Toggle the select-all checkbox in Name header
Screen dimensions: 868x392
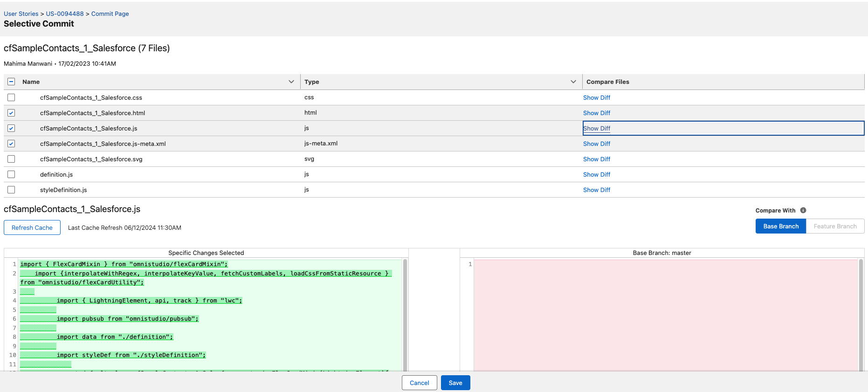point(11,82)
